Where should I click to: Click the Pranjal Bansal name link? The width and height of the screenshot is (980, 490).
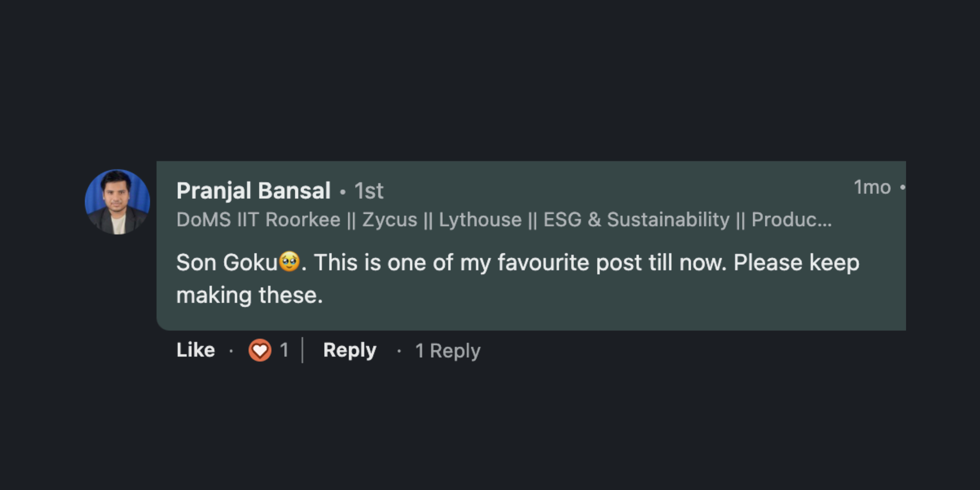point(253,190)
